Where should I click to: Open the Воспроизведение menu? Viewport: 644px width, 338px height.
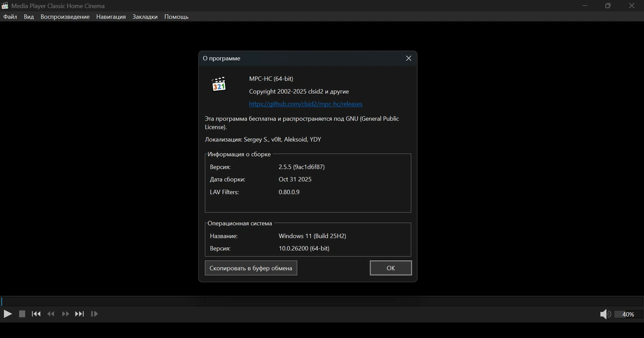pos(65,17)
